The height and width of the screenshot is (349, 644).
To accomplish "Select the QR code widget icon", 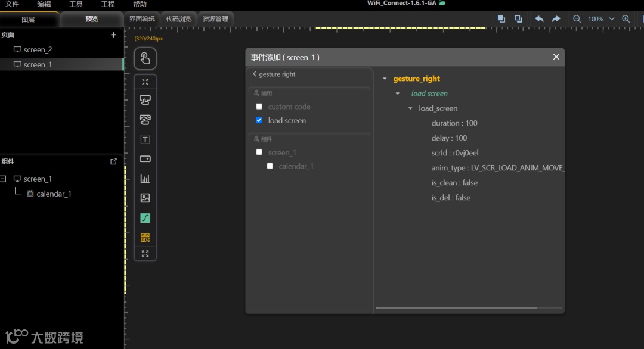I will pos(145,238).
